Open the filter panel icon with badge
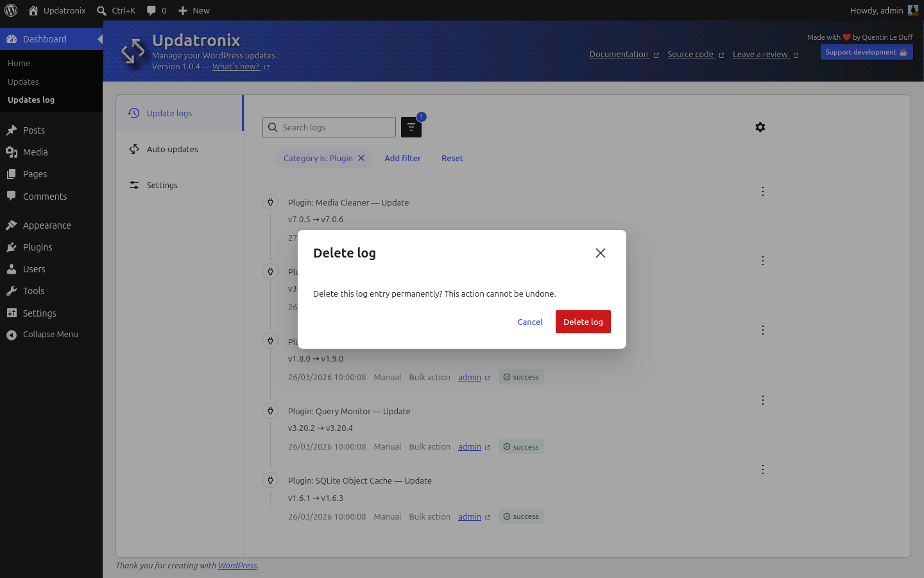Screen dimensions: 924x578 tap(411, 127)
